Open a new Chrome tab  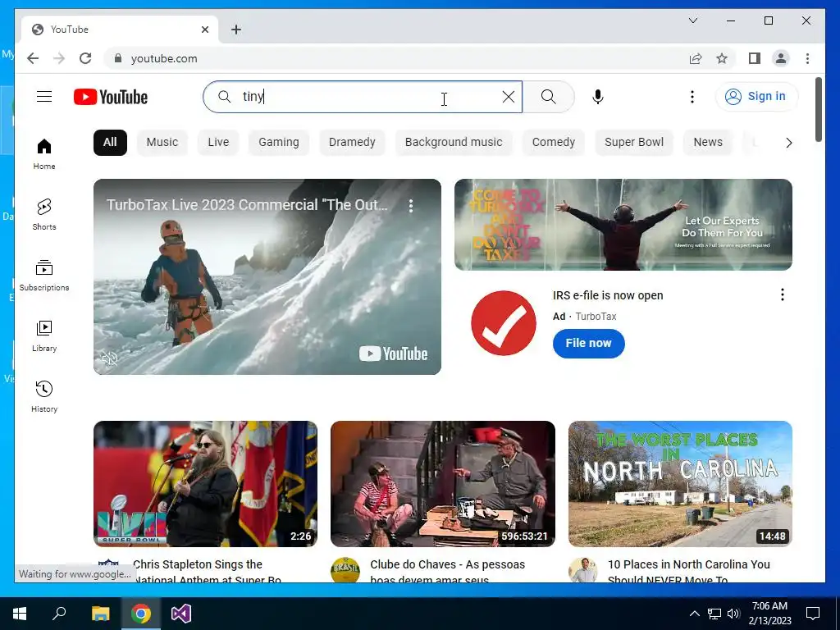pyautogui.click(x=236, y=30)
